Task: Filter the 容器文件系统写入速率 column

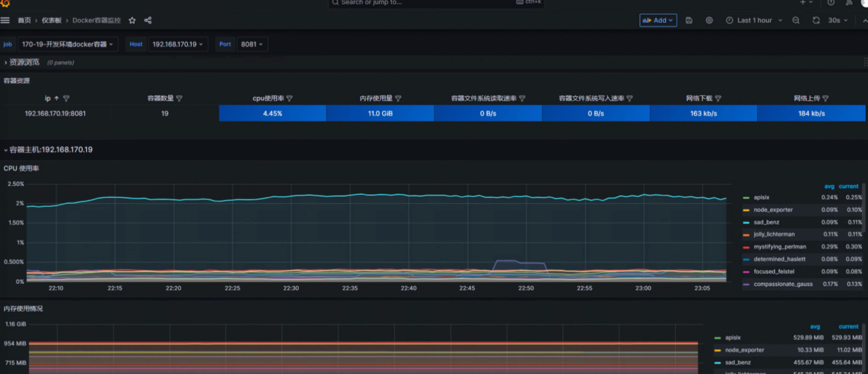Action: click(x=630, y=99)
